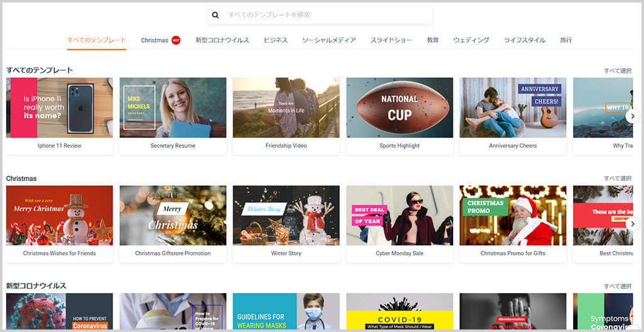
Task: Focus the すべてのテンプレートを検索 search field
Action: pos(320,15)
